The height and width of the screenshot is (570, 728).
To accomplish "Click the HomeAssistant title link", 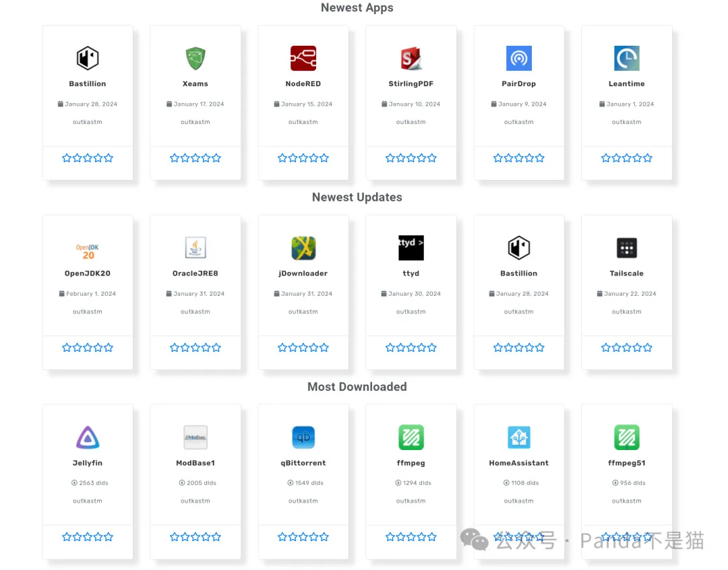I will pos(518,463).
